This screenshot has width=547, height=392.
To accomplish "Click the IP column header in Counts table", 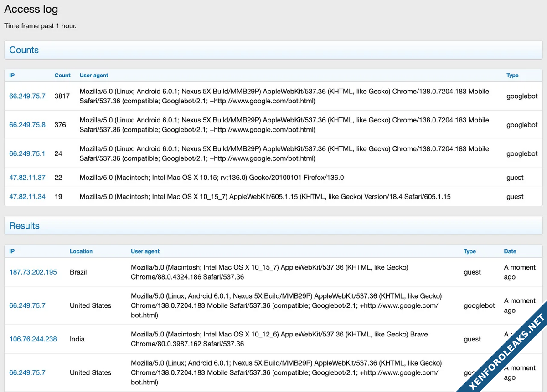I will pos(12,76).
